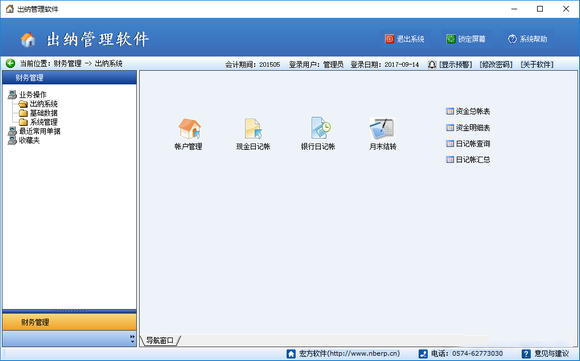This screenshot has width=580, height=361.
Task: Click the 收藏夹 computer icon
Action: [x=12, y=140]
